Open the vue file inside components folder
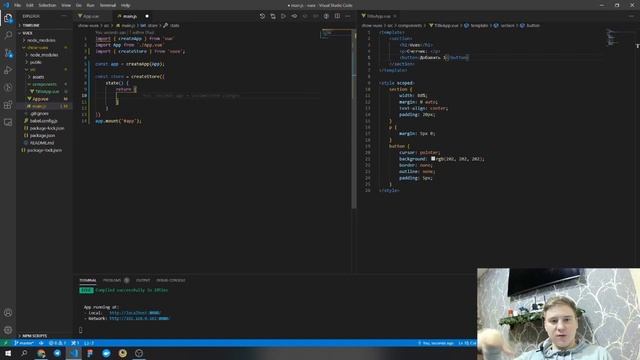Viewport: 640px width, 360px height. (44, 91)
